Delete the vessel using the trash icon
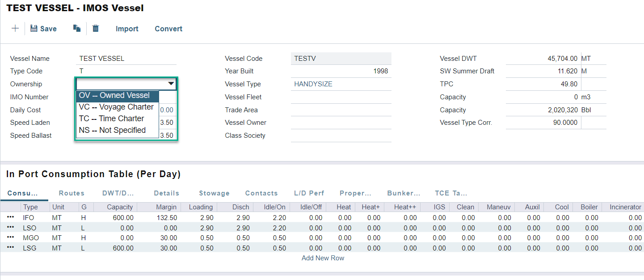This screenshot has height=280, width=644. click(95, 28)
